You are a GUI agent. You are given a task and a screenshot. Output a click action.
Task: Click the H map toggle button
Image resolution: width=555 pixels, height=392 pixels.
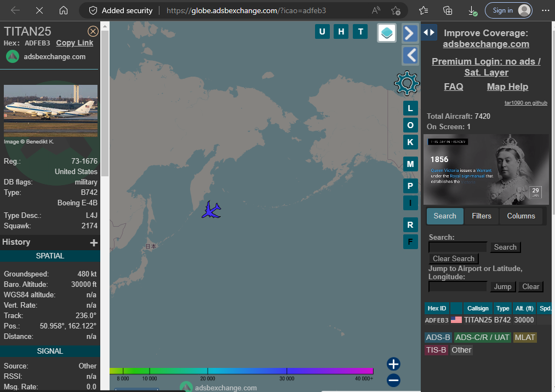[341, 32]
